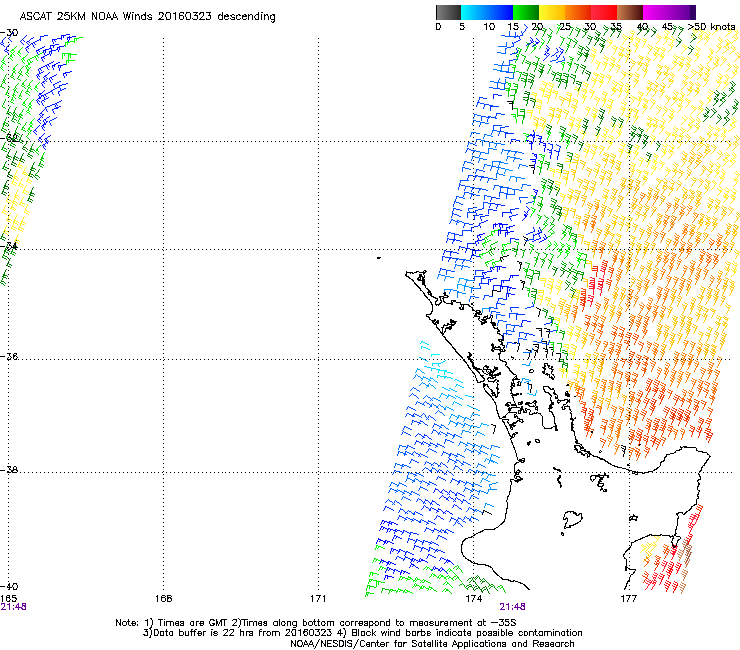This screenshot has height=650, width=740.
Task: Pick the red 30-35 knots legend swatch
Action: click(604, 12)
